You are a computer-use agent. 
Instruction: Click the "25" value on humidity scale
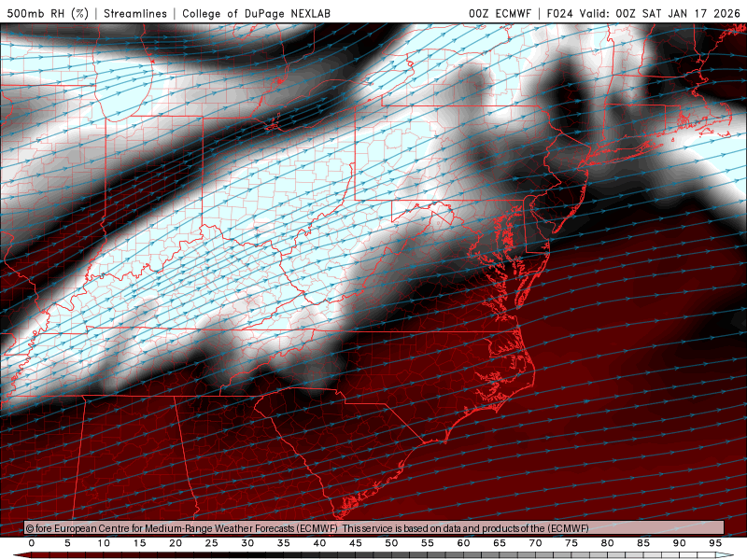pos(212,543)
